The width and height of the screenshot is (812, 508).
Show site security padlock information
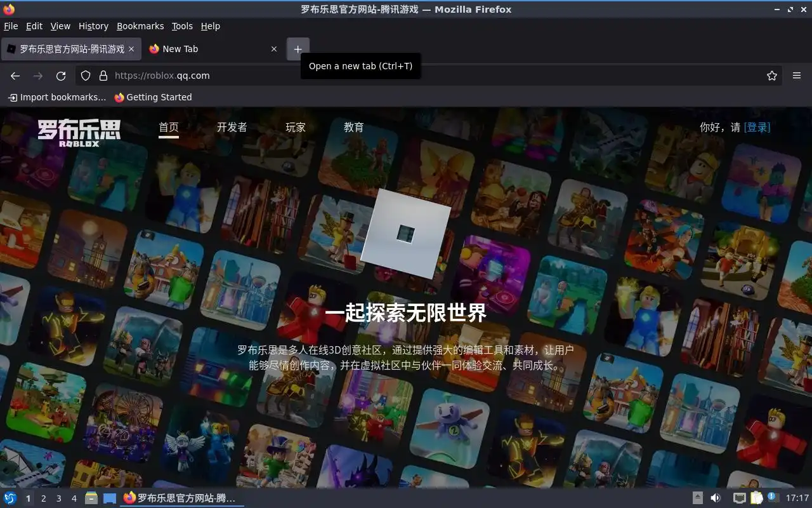[x=103, y=76]
